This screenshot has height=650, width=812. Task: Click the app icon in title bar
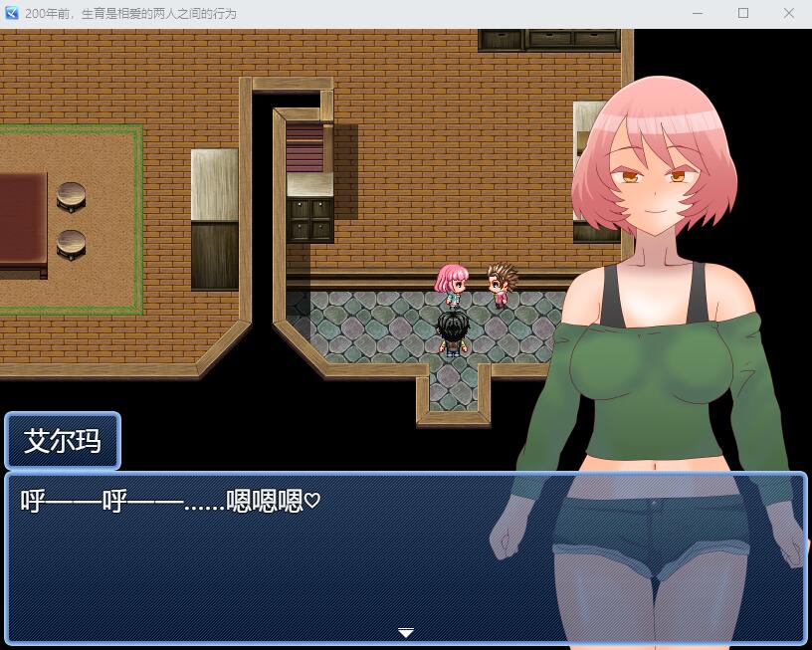click(x=11, y=12)
